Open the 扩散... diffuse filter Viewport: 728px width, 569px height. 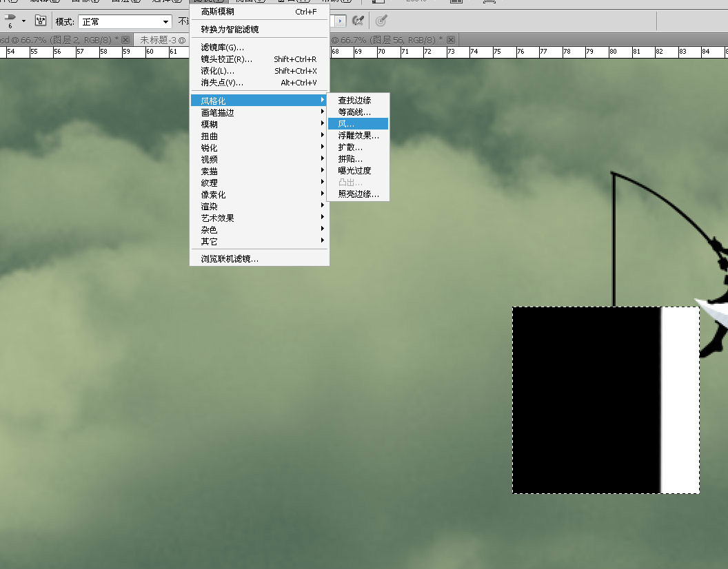click(x=358, y=147)
